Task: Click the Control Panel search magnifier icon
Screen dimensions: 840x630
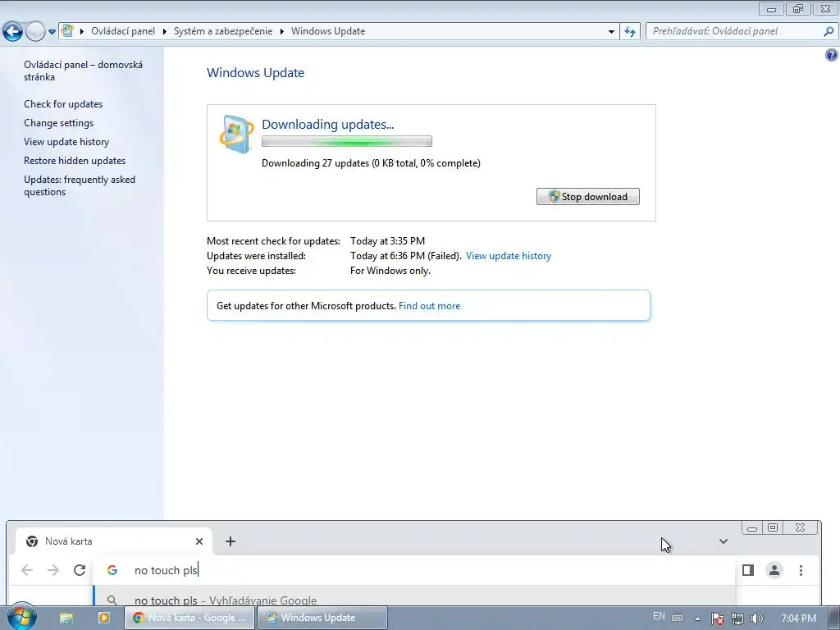Action: point(829,31)
